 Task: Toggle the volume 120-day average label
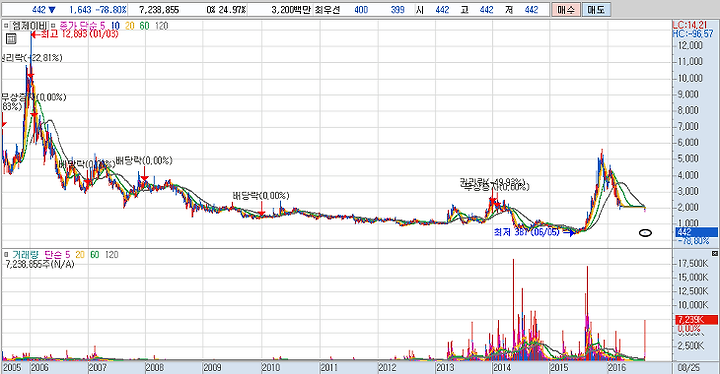[x=112, y=255]
